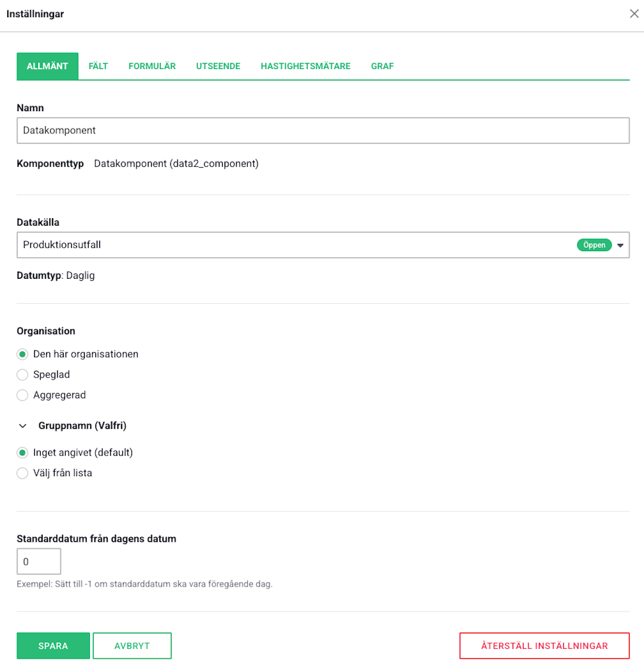
Task: Select the Välj från lista option
Action: 22,473
